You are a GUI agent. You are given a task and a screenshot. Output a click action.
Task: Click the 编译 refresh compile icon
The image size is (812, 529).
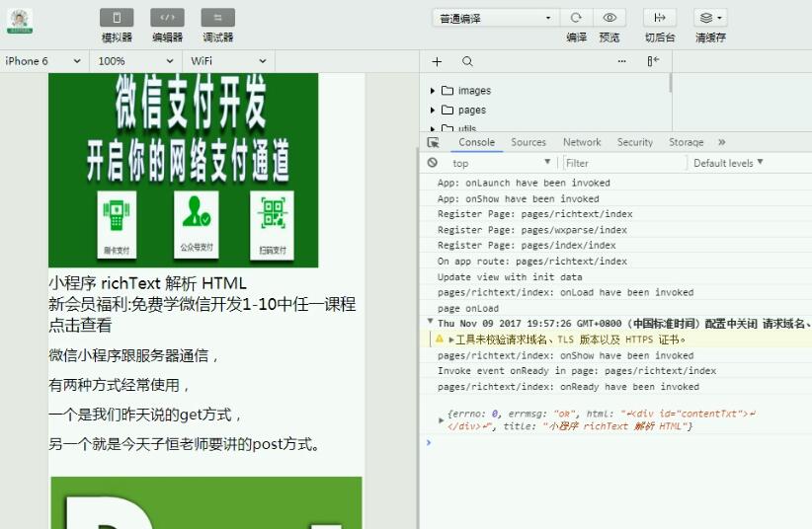point(576,18)
